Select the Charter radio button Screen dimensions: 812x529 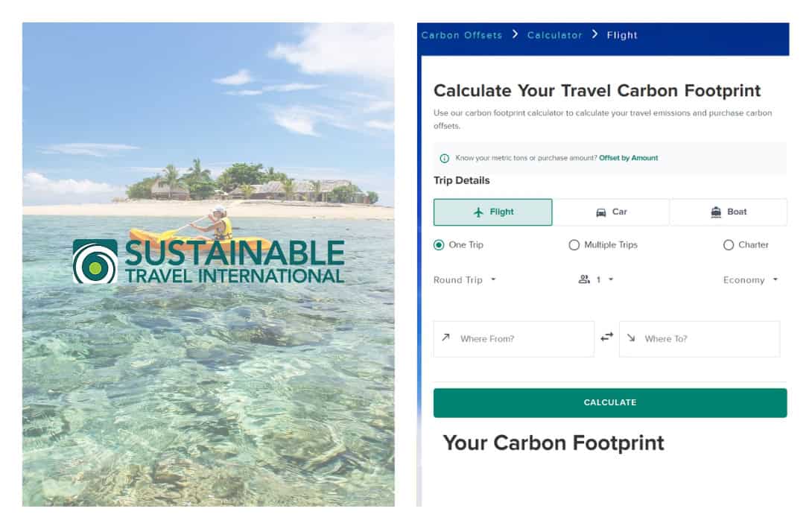tap(728, 244)
